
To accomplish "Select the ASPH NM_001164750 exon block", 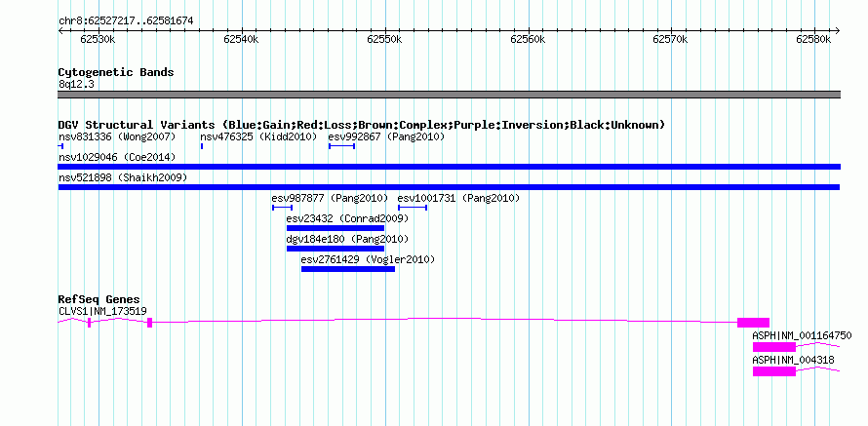I will point(774,347).
